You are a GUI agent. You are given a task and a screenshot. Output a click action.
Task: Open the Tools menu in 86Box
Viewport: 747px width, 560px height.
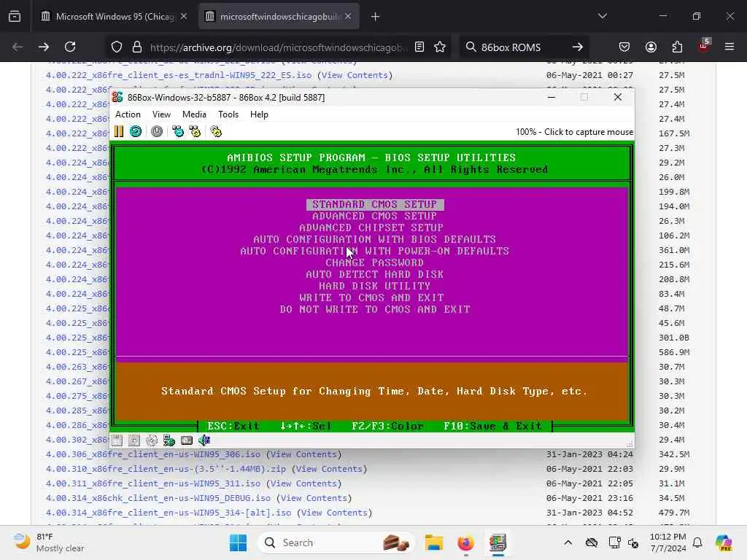pos(228,114)
